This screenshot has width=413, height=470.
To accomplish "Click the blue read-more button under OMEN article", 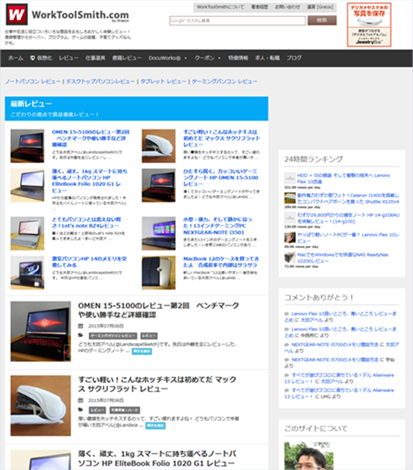I will click(x=142, y=351).
